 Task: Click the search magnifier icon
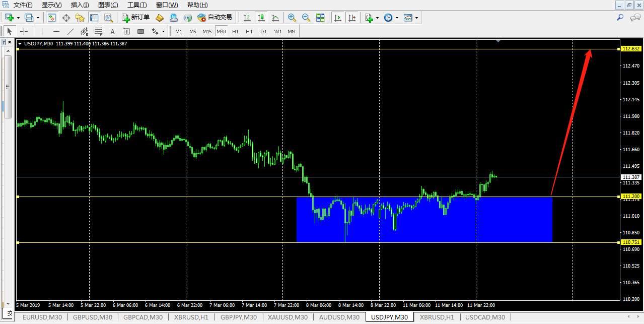point(620,18)
